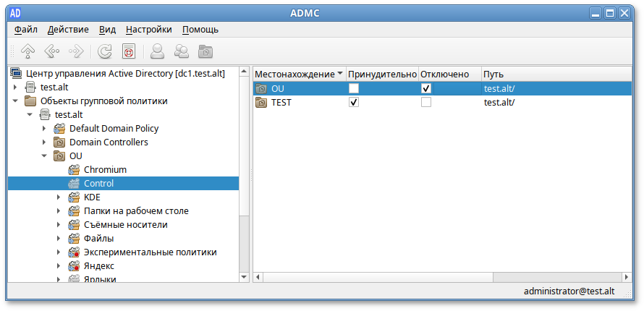Screen dimensions: 644x311
Task: Click the policy icon beside Папки на рабочем столе
Action: pyautogui.click(x=74, y=211)
